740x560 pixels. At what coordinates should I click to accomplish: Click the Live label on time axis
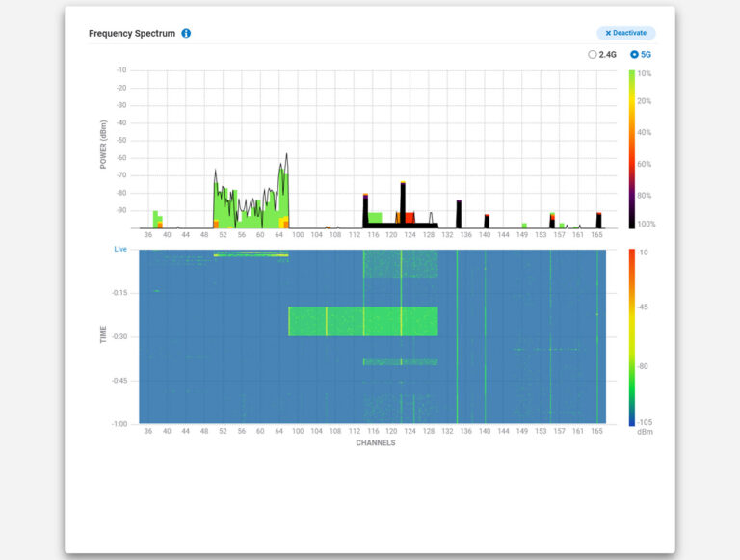pyautogui.click(x=120, y=249)
